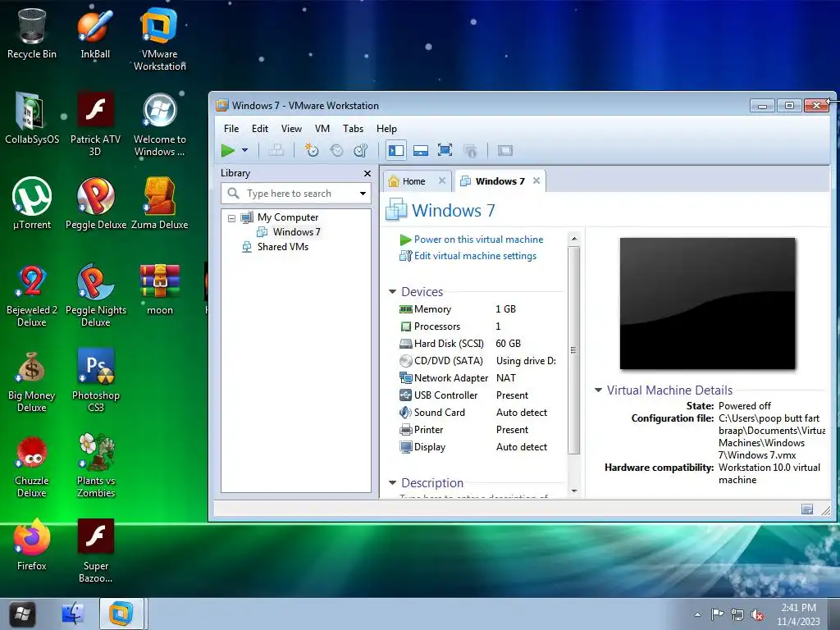The image size is (840, 630).
Task: Select the InkBall desktop icon
Action: point(95,33)
